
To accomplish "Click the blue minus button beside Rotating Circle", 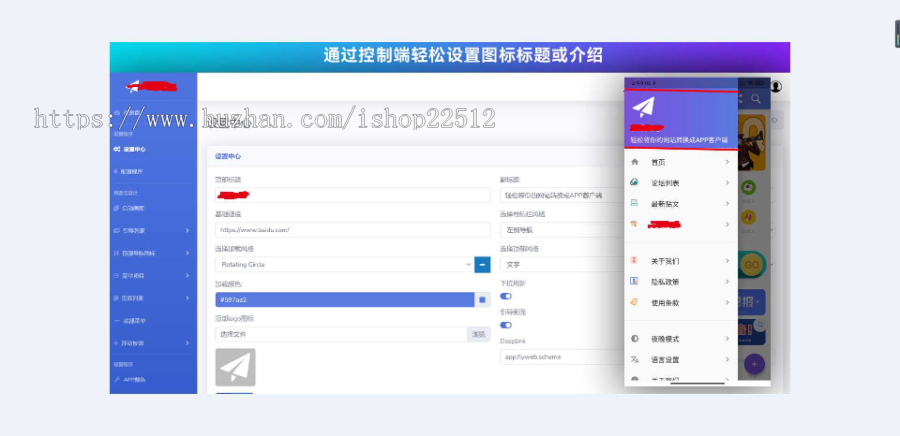I will point(482,264).
